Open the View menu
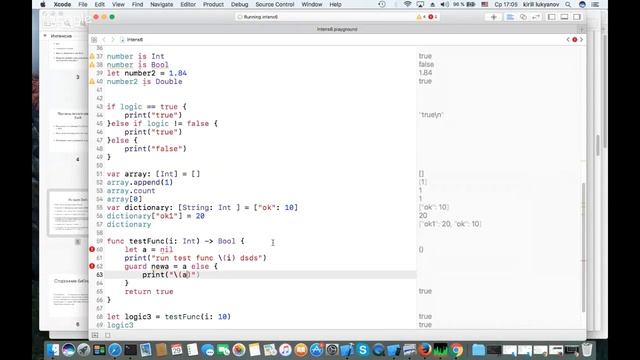The height and width of the screenshot is (360, 640). pos(118,4)
